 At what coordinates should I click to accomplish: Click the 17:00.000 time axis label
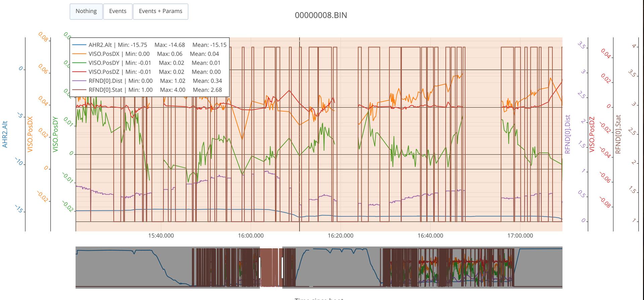point(520,236)
